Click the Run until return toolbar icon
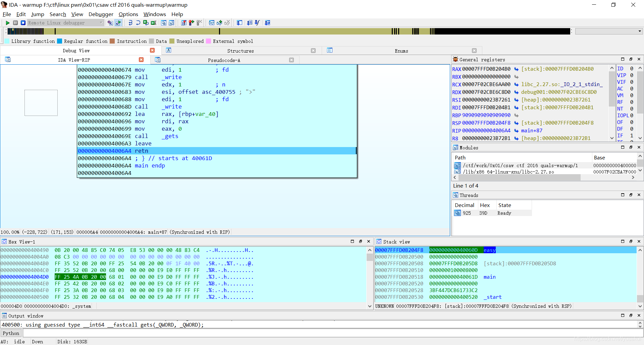 [146, 23]
